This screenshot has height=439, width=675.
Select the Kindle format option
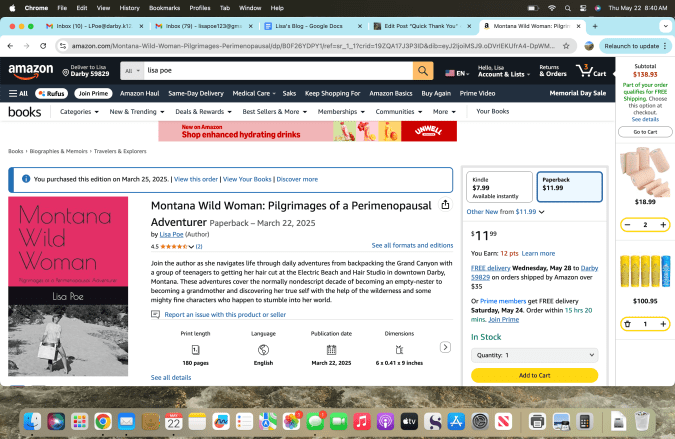pos(498,187)
